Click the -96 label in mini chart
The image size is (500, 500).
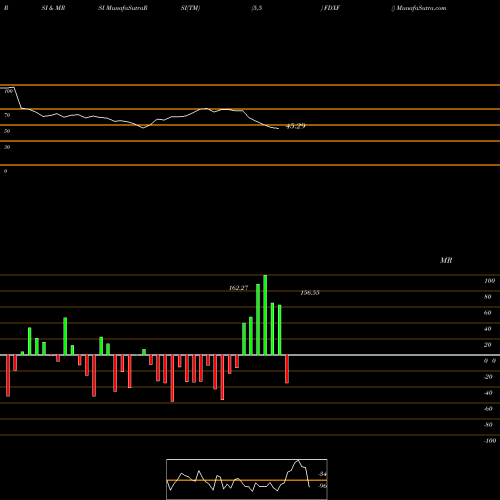(x=322, y=486)
